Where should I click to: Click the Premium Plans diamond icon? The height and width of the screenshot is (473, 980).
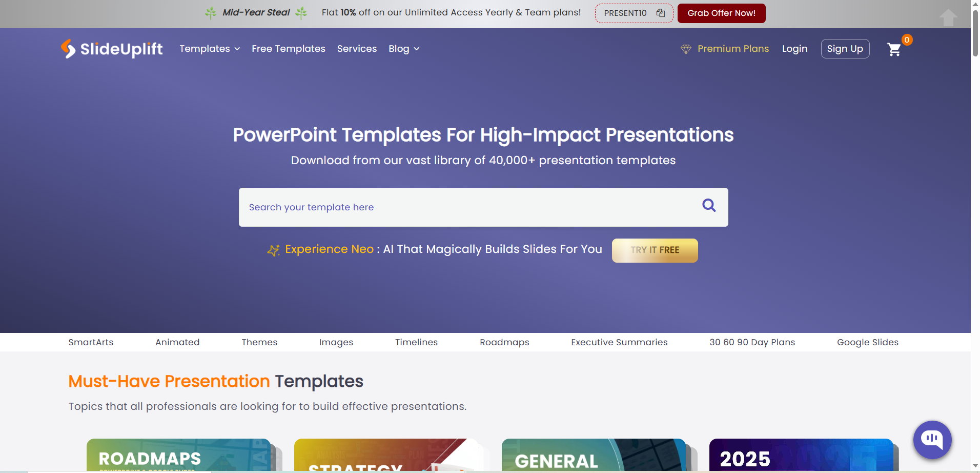coord(686,49)
